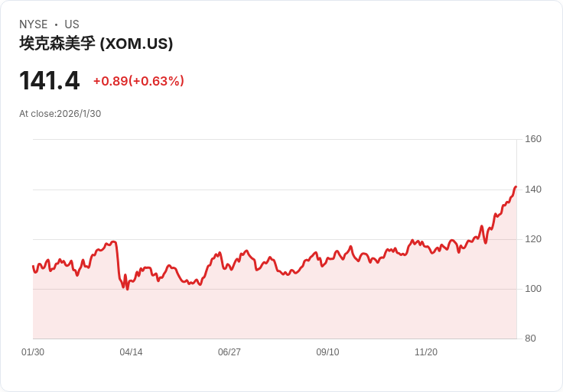
Task: Select the 04/14 date on x-axis
Action: tap(131, 352)
